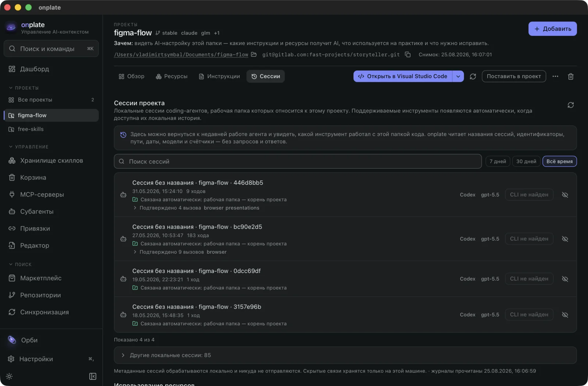
Task: Click CLI не найден for session 446d8bb5
Action: tap(529, 195)
